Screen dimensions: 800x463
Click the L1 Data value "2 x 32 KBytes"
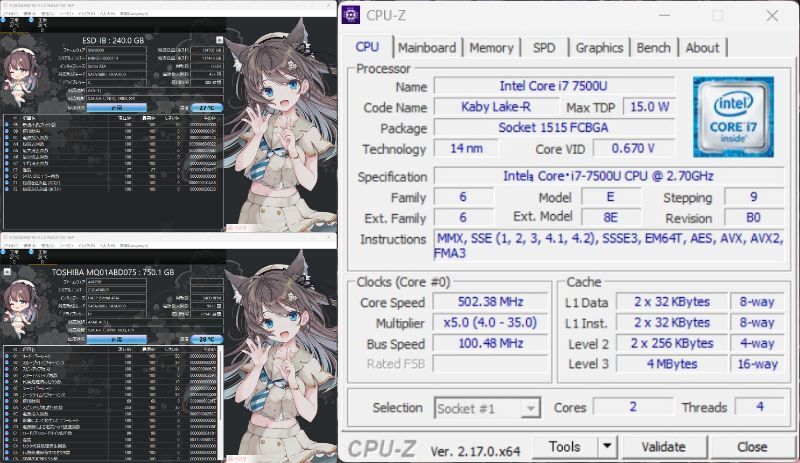click(672, 302)
